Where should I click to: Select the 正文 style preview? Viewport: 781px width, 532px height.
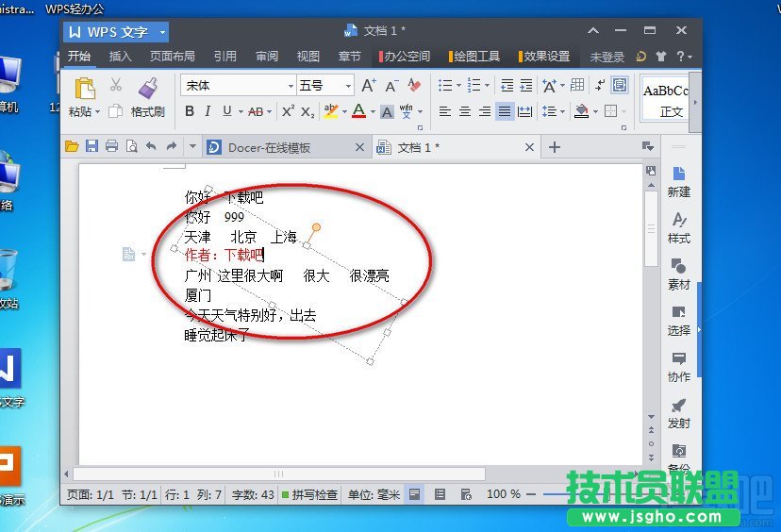tap(665, 99)
